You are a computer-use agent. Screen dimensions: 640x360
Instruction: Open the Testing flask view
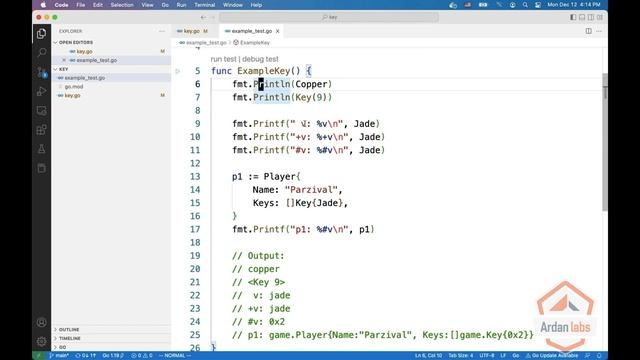click(41, 149)
